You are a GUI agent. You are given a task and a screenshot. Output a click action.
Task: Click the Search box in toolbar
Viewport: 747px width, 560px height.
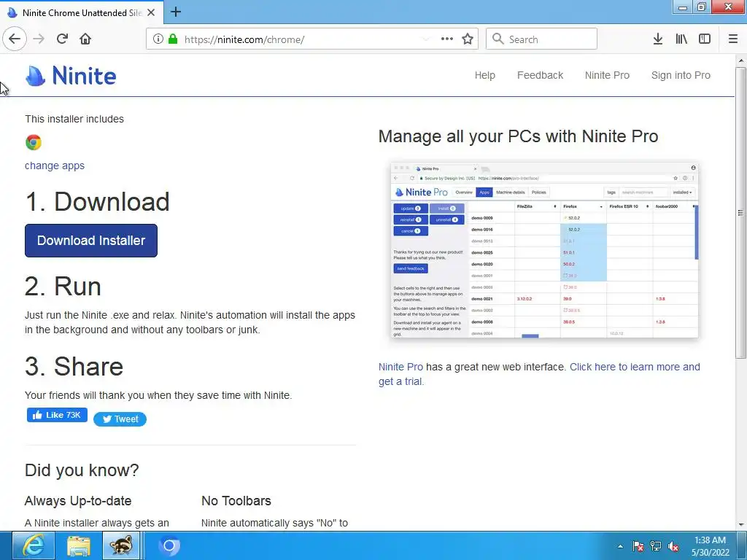542,39
